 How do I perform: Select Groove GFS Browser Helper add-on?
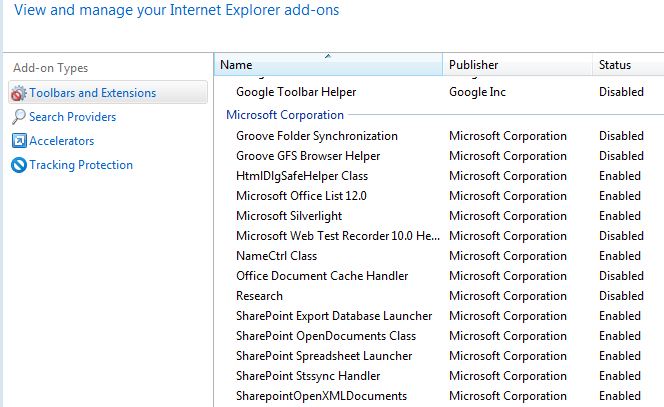coord(308,156)
